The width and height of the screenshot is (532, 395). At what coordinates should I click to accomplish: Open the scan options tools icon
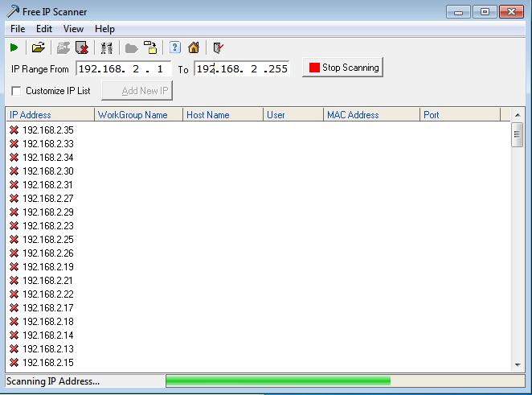click(107, 48)
